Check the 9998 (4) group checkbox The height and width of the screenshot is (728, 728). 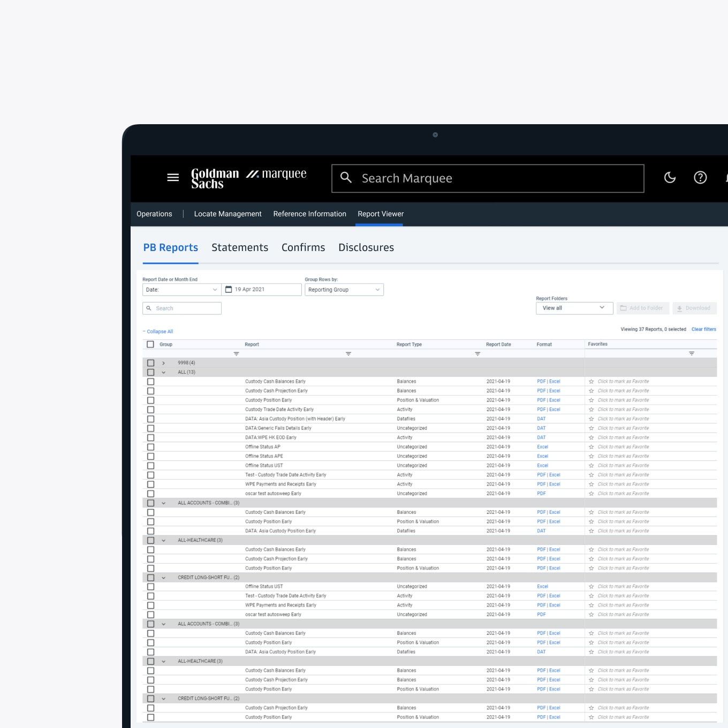(x=150, y=363)
